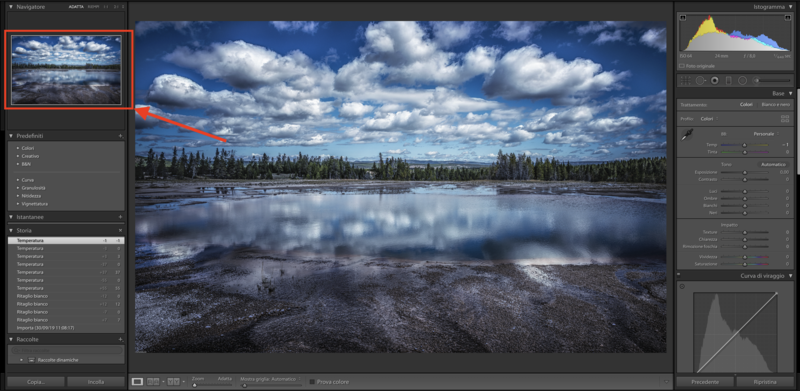
Task: Click the Tinta slider handle
Action: 744,152
